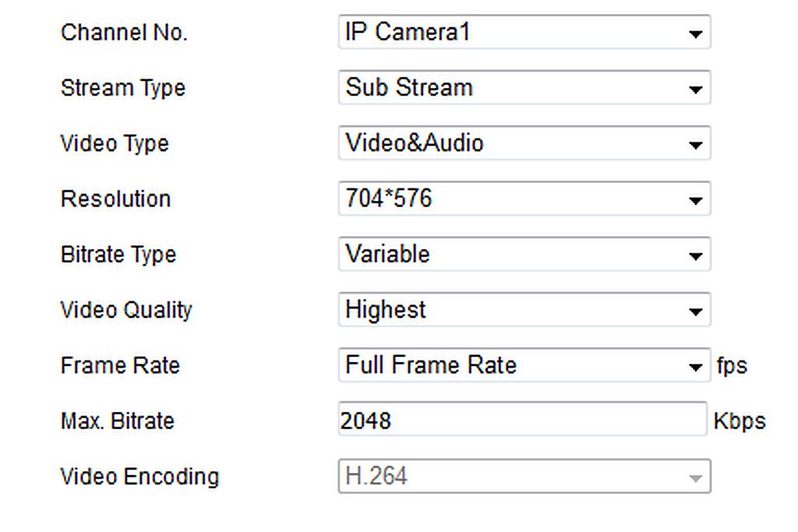Open the Frame Rate dropdown list
The image size is (798, 532).
[524, 365]
